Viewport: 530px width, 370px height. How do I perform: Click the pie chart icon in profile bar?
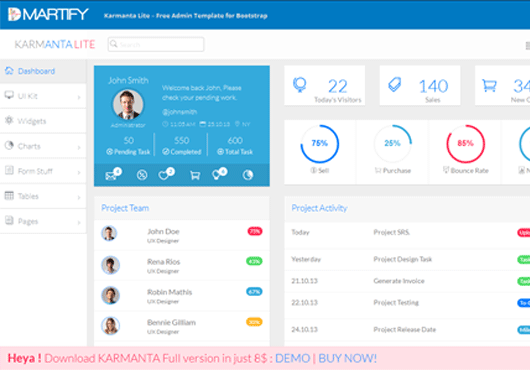[x=248, y=175]
